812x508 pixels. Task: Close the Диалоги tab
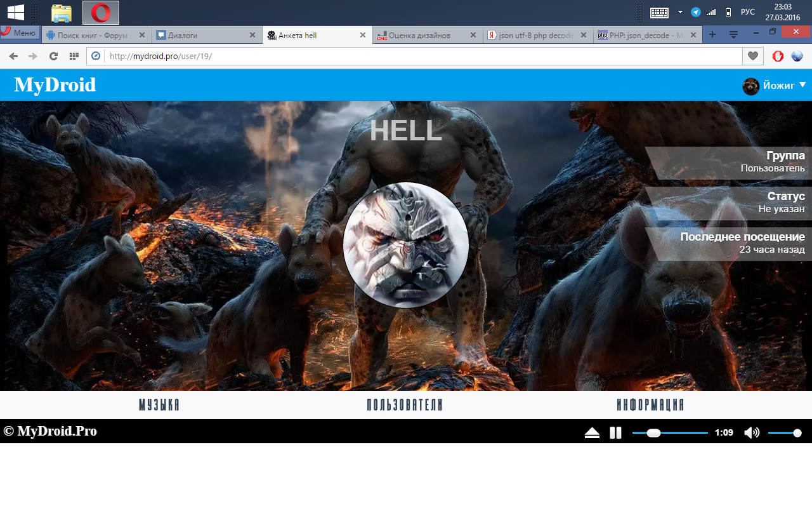pos(252,36)
